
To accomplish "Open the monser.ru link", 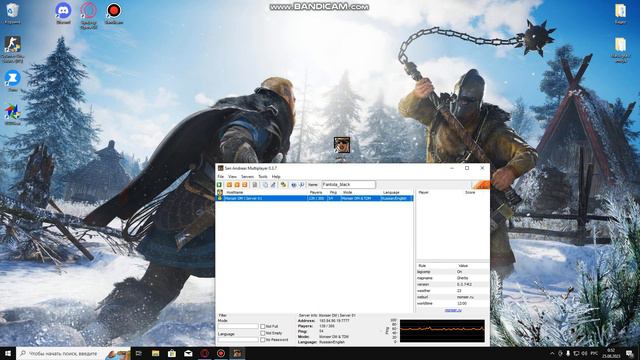I will pos(453,310).
